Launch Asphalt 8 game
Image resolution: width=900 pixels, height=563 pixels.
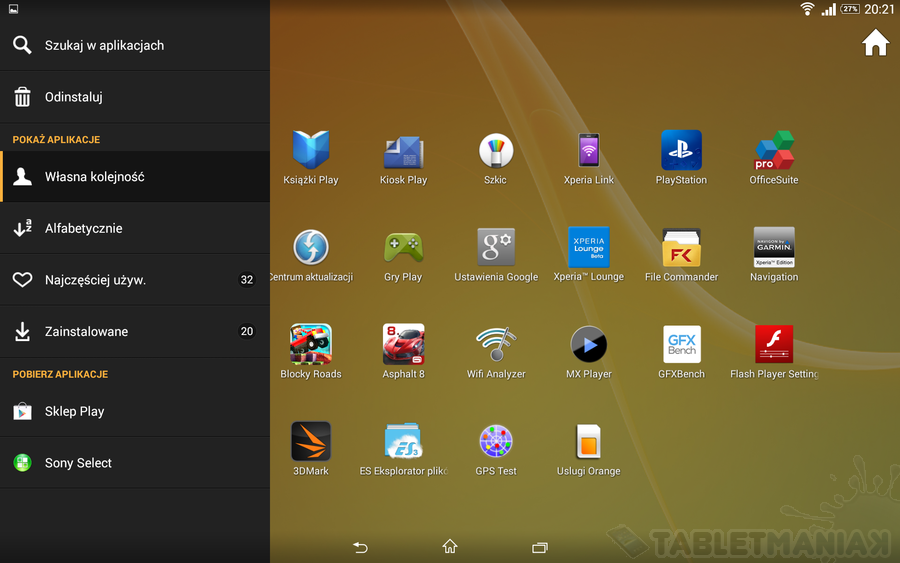coord(403,346)
